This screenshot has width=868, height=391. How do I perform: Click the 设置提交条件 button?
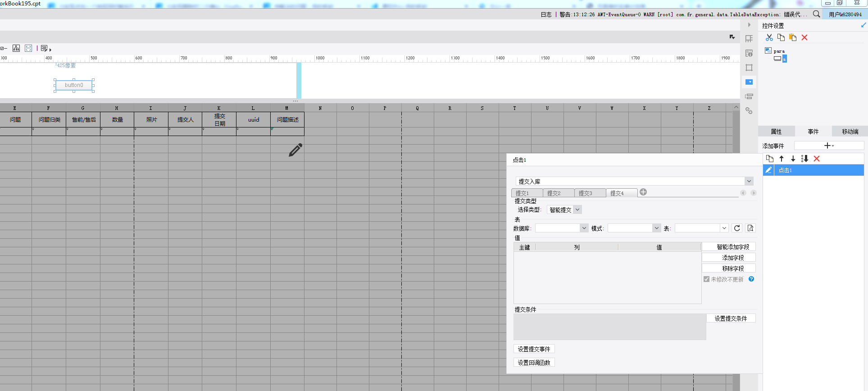click(x=731, y=318)
